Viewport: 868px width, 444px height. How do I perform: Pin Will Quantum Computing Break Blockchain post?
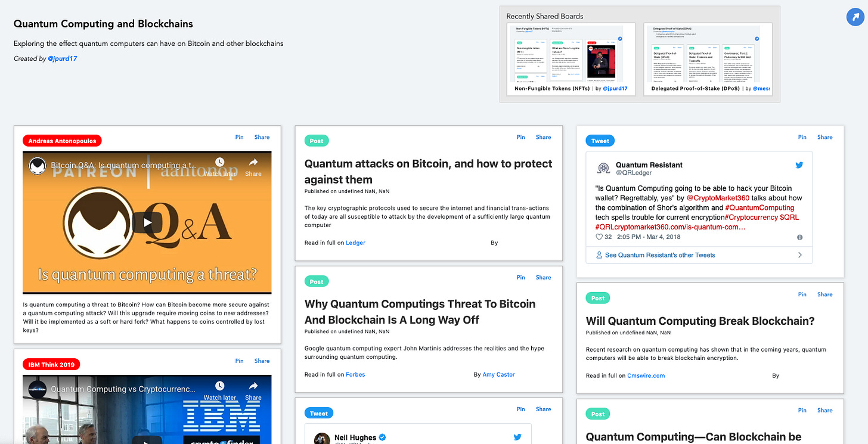(802, 294)
